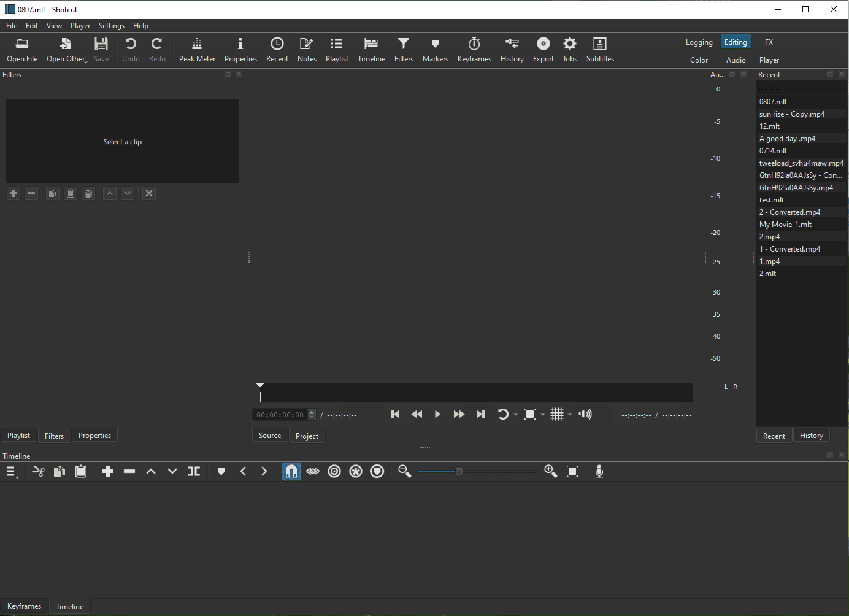Open the Settings menu
Screen dimensions: 849x616
coord(112,26)
